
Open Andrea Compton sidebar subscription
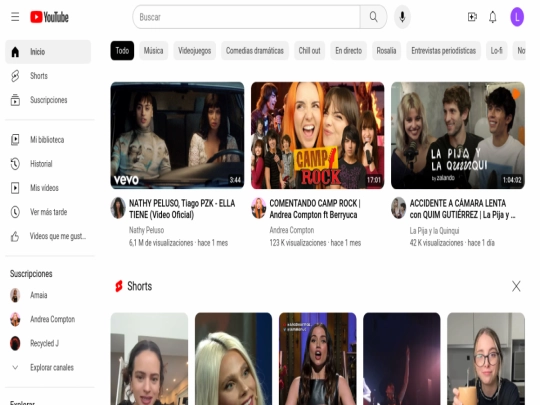[48, 319]
